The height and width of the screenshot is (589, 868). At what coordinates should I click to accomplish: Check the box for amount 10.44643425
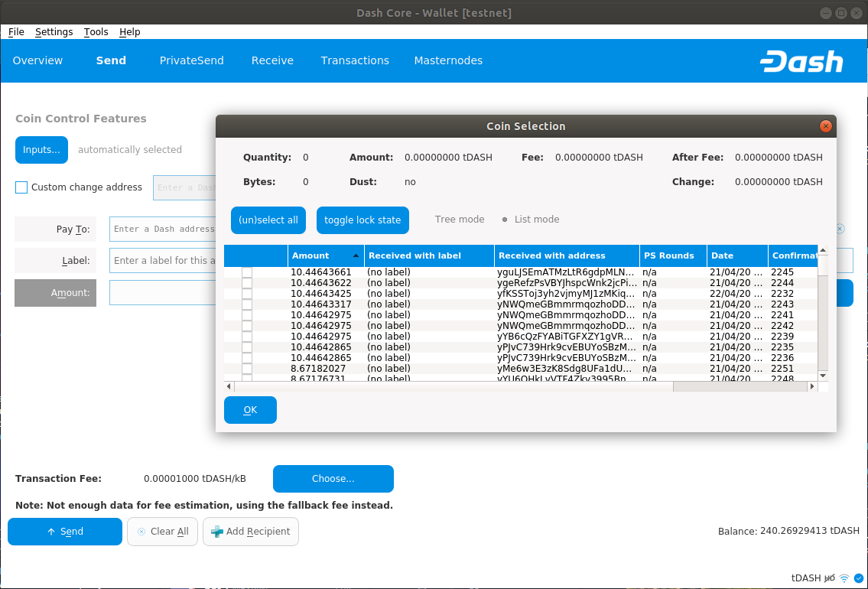point(247,294)
